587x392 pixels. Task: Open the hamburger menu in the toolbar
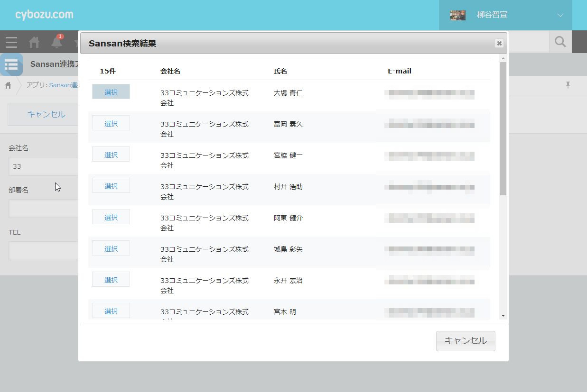[11, 42]
